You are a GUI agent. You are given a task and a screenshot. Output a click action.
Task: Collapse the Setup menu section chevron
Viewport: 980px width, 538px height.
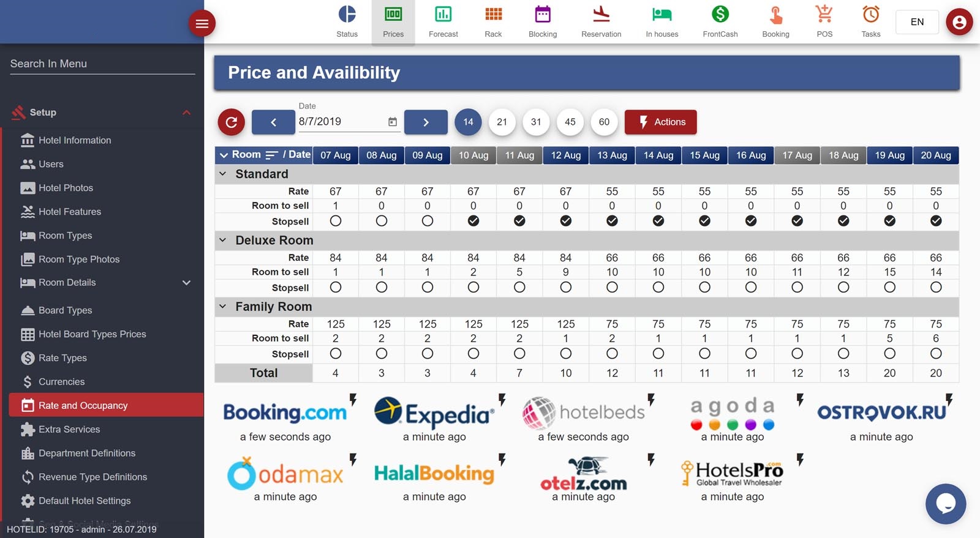pos(186,113)
